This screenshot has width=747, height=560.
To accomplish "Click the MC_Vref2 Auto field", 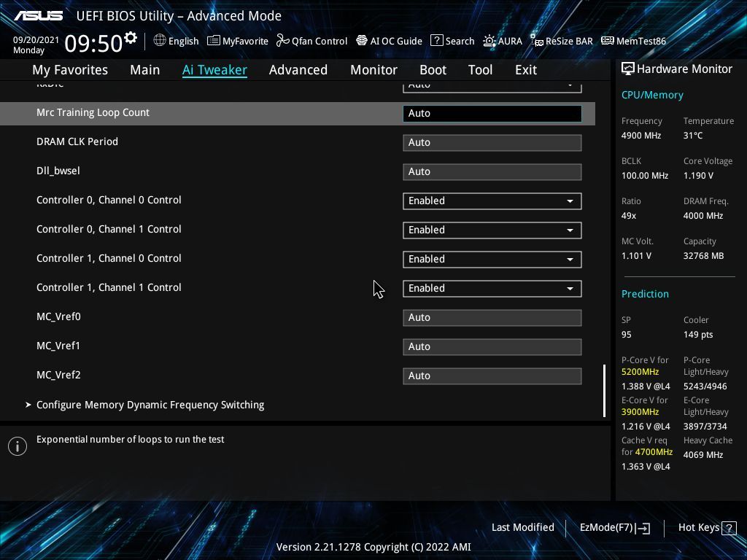I will click(492, 376).
